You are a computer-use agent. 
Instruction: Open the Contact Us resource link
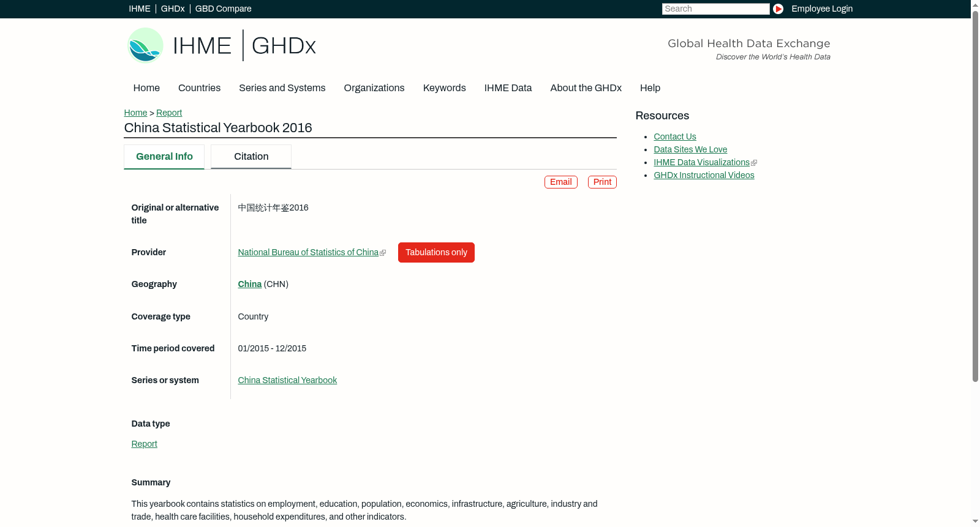675,136
